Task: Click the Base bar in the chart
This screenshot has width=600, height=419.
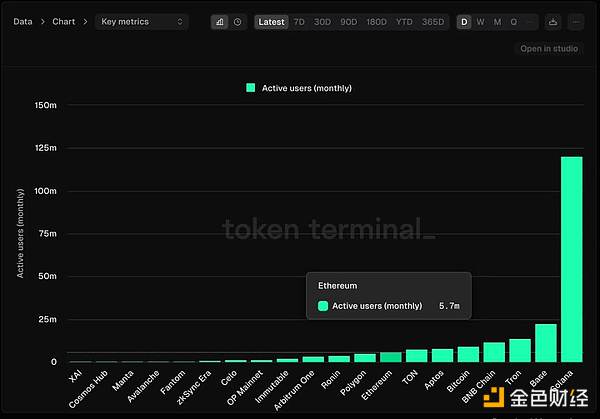Action: [x=545, y=343]
